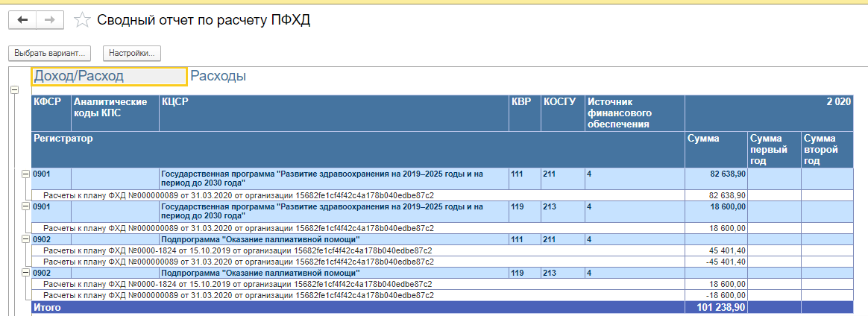
Task: Open report "Настройки..."
Action: pos(132,54)
